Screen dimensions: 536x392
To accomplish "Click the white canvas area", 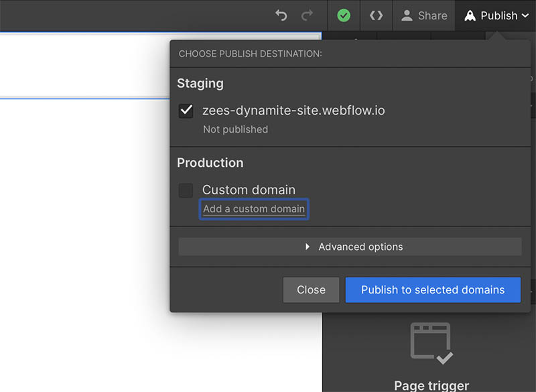I will tap(80, 235).
